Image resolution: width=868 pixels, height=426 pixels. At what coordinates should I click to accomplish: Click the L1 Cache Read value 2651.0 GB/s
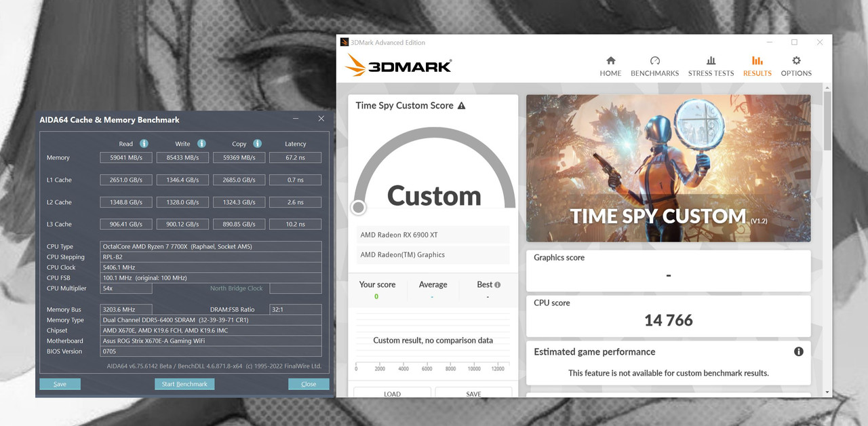pos(125,180)
